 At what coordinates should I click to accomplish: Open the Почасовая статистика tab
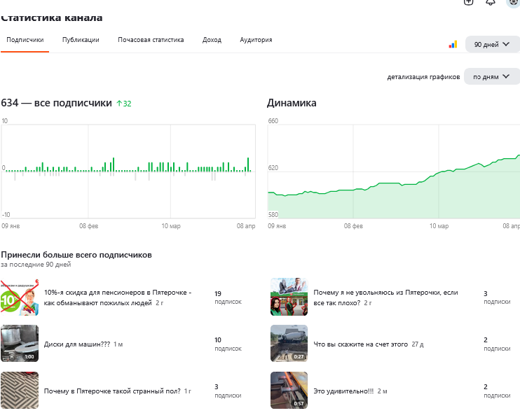151,40
